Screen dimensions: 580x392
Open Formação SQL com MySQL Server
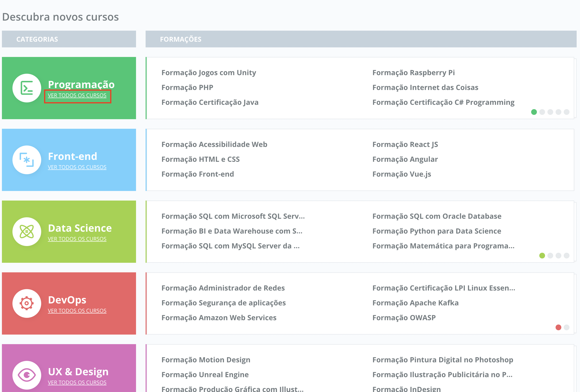click(231, 246)
